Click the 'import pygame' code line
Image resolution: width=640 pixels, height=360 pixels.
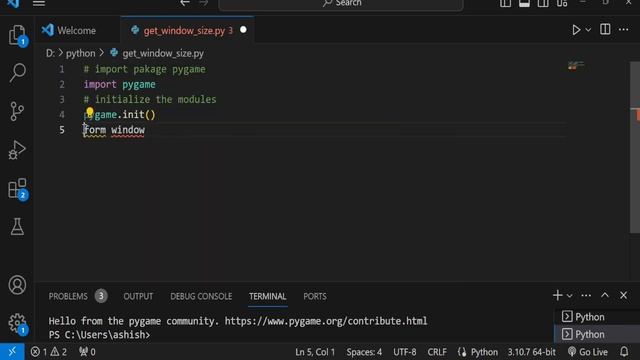[120, 84]
